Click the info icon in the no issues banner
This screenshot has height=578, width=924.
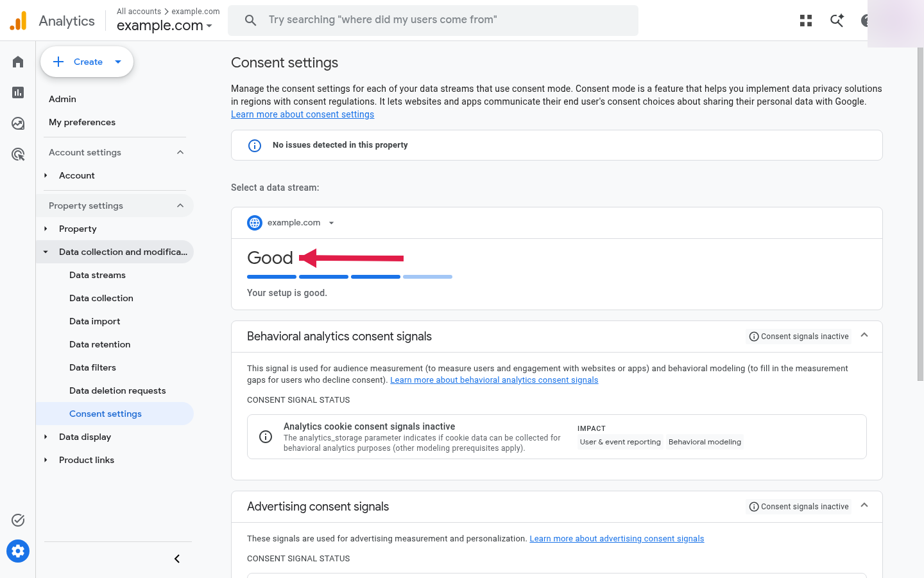coord(255,146)
